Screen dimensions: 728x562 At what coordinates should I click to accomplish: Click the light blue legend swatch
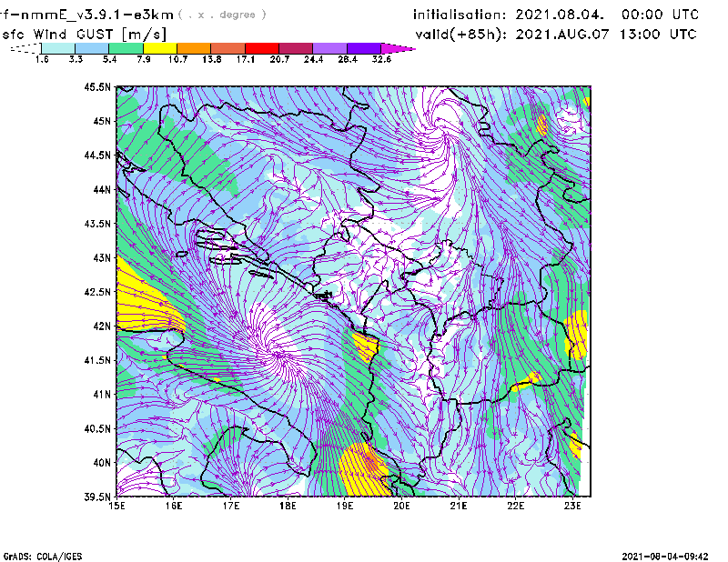[93, 48]
